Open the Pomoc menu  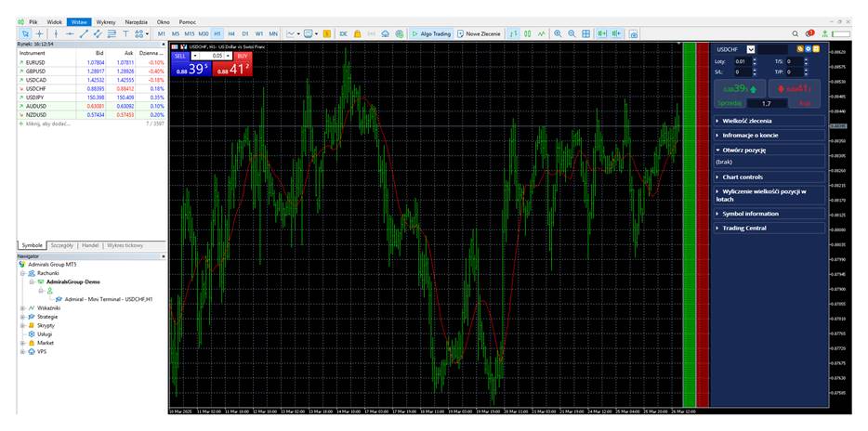[188, 22]
